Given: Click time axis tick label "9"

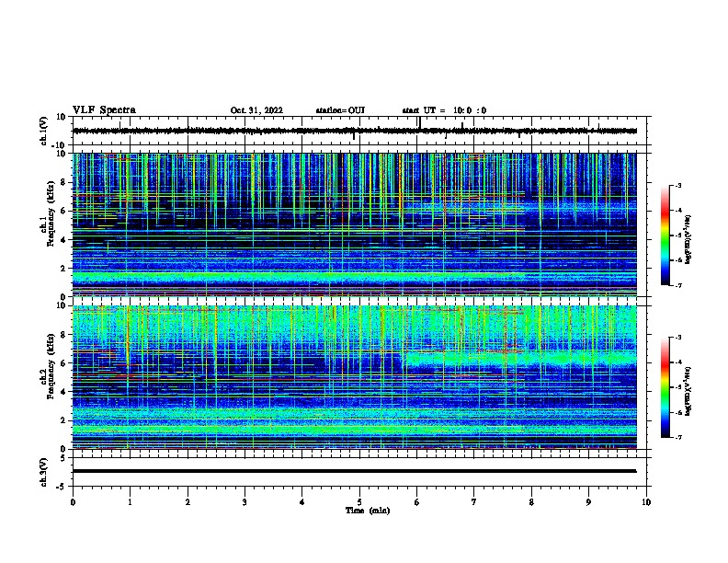Looking at the screenshot, I should (x=588, y=502).
